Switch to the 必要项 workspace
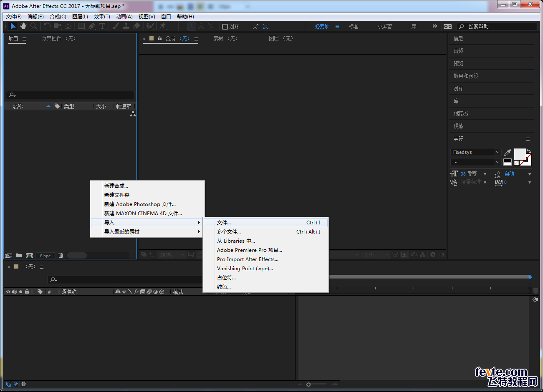This screenshot has height=392, width=543. click(322, 26)
